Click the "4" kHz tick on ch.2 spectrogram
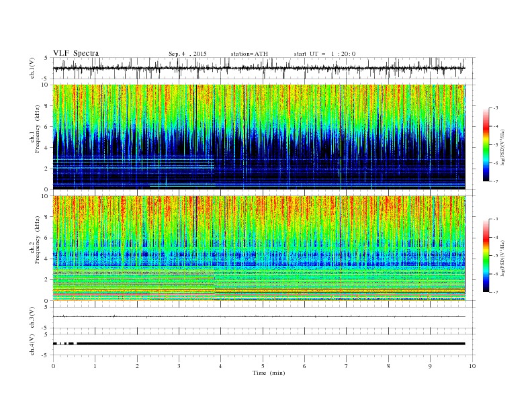 [47, 259]
